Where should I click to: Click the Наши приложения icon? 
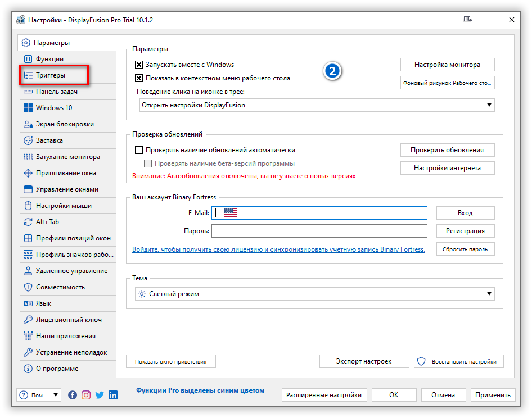coord(28,336)
